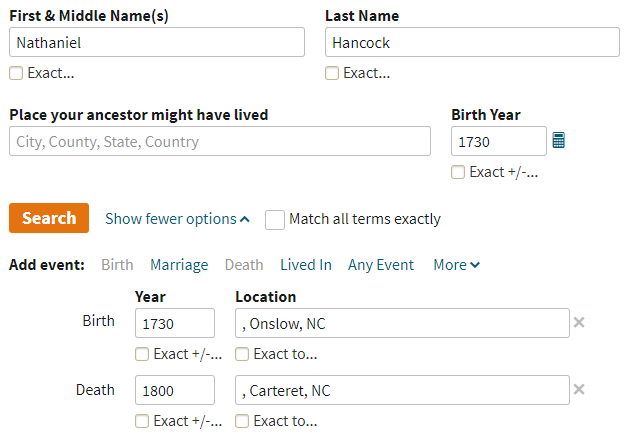Check Exact +/- under Birth Year field
The width and height of the screenshot is (627, 439).
[458, 172]
